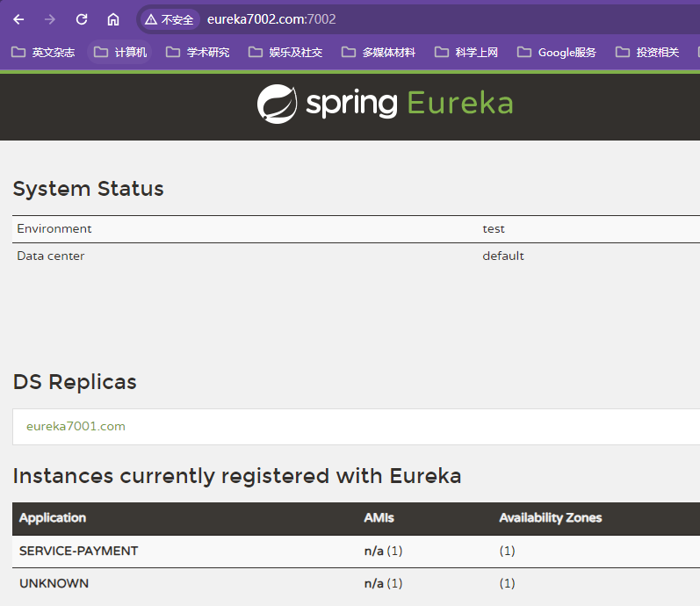This screenshot has width=700, height=606.
Task: Click the SERVICE-PAYMENT application row
Action: point(78,551)
